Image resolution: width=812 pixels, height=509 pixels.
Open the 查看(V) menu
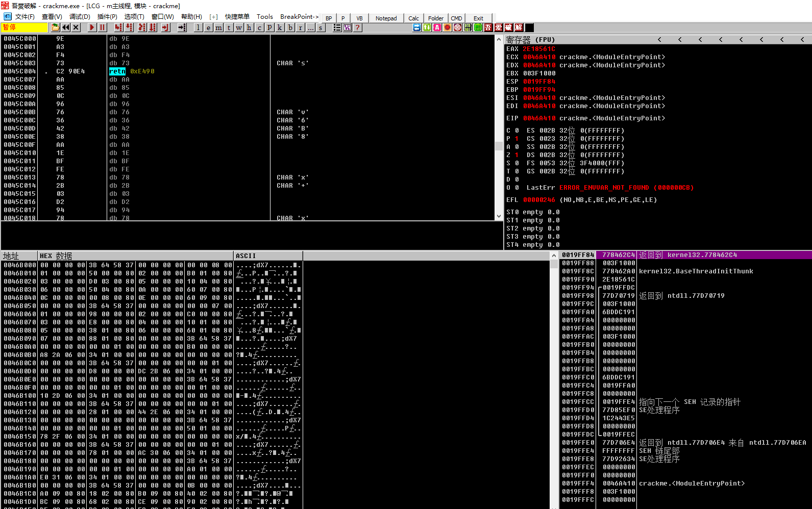point(52,17)
